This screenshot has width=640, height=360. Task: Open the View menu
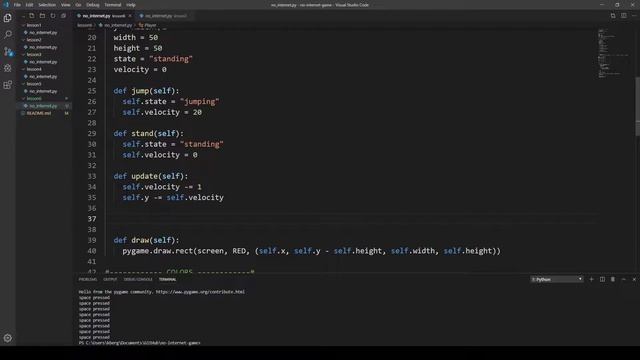click(x=66, y=5)
